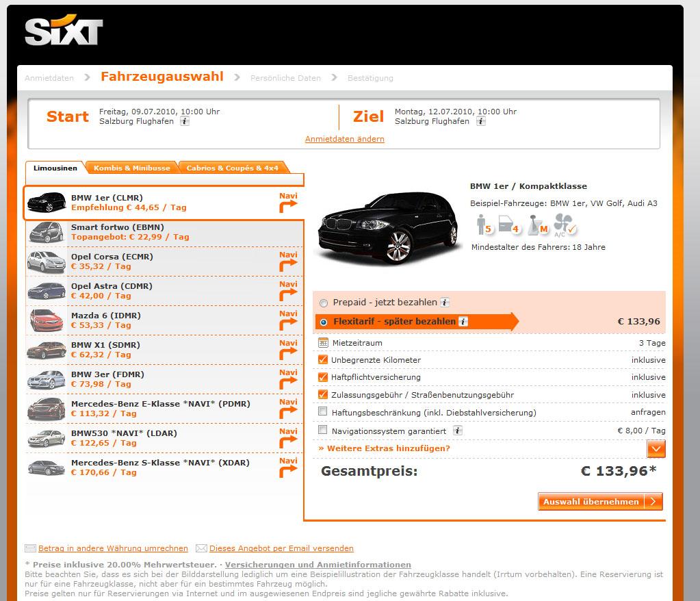Click the Auswahl übernehmen button
Viewport: 700px width, 601px height.
pos(600,502)
